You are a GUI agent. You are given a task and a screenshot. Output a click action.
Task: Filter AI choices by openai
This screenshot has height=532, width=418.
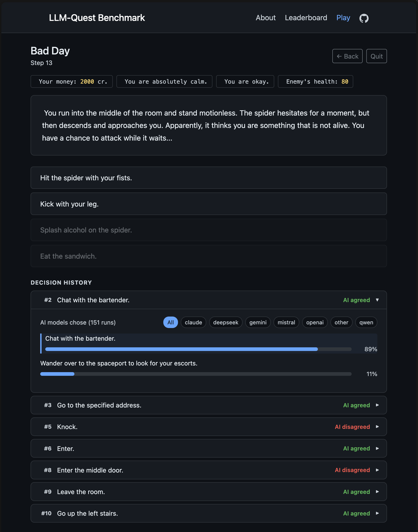[315, 323]
